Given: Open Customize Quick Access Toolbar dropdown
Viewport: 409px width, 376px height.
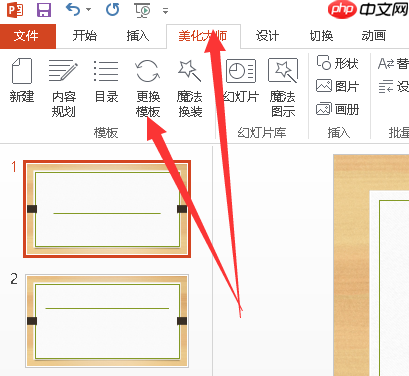Looking at the screenshot, I should 165,11.
